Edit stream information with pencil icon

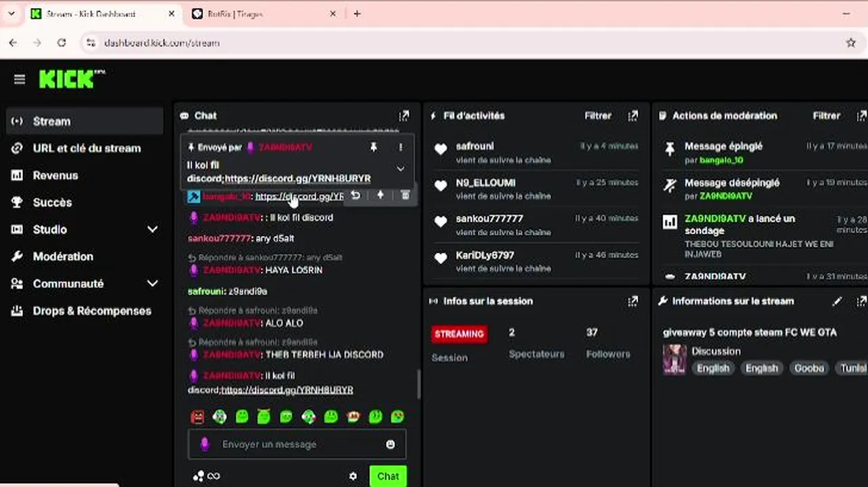[837, 301]
